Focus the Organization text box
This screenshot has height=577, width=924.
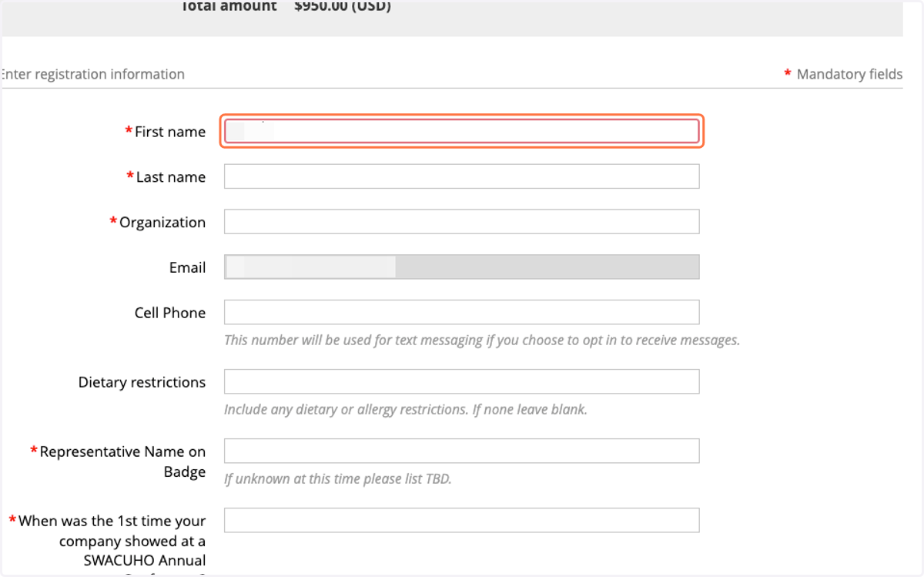pos(461,222)
